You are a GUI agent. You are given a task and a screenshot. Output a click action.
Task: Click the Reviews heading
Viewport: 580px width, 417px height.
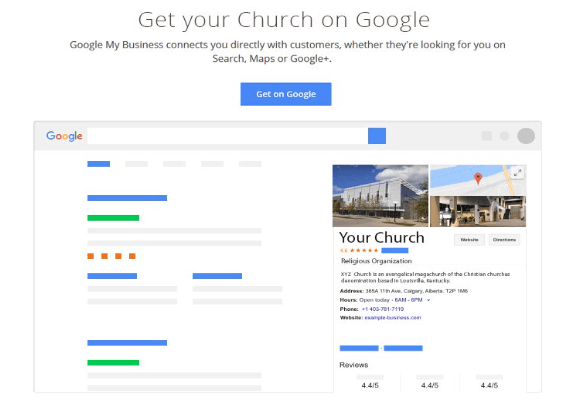pyautogui.click(x=354, y=365)
